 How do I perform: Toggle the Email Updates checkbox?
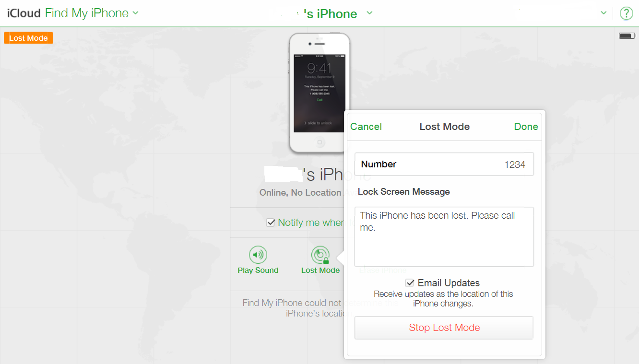click(410, 283)
